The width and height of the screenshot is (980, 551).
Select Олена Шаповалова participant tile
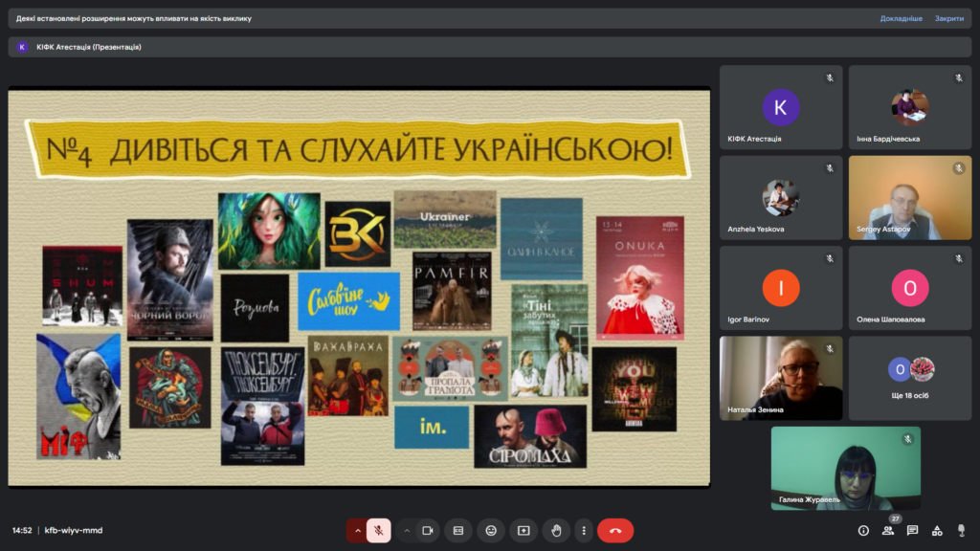(x=910, y=288)
